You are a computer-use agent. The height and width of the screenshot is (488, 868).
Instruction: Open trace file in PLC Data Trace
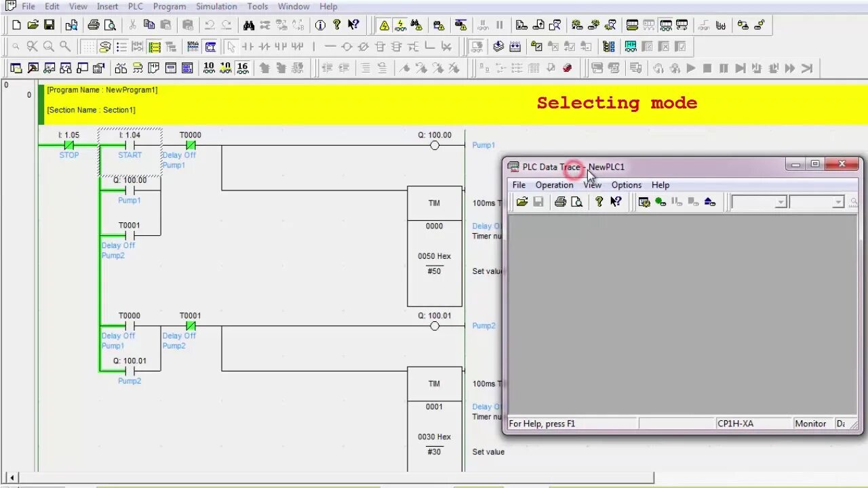(521, 202)
